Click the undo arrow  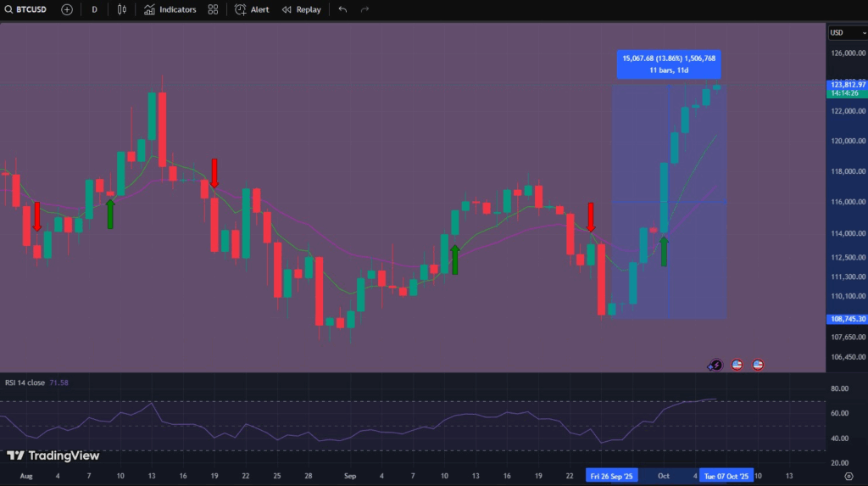click(342, 9)
